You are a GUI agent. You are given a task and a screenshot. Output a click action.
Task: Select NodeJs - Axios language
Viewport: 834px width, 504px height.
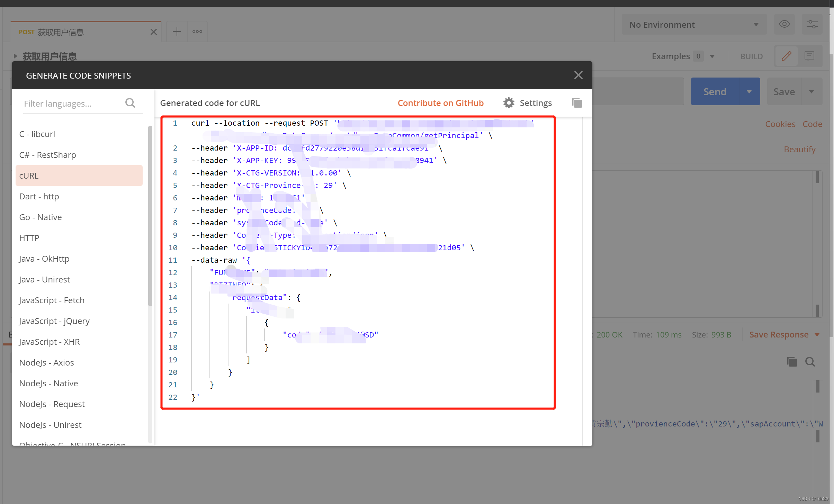click(47, 362)
